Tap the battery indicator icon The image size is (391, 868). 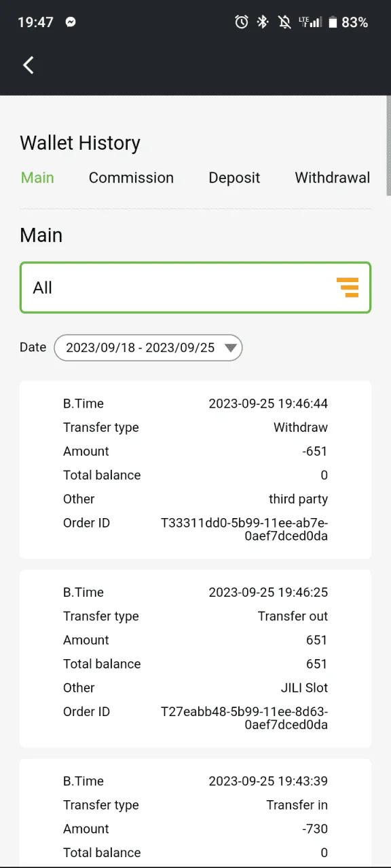click(x=333, y=22)
